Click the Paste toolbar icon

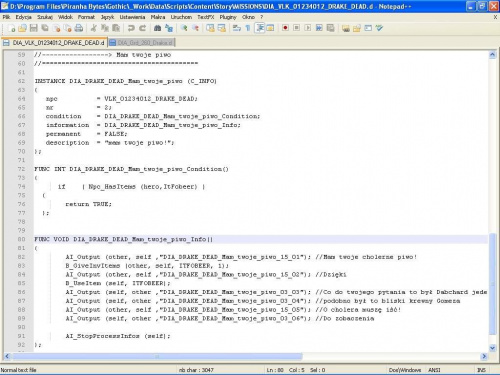(116, 28)
